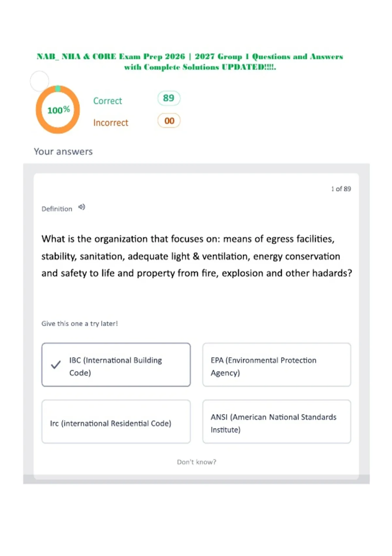The image size is (392, 556).
Task: Click the Give this one a try later message
Action: tap(79, 323)
